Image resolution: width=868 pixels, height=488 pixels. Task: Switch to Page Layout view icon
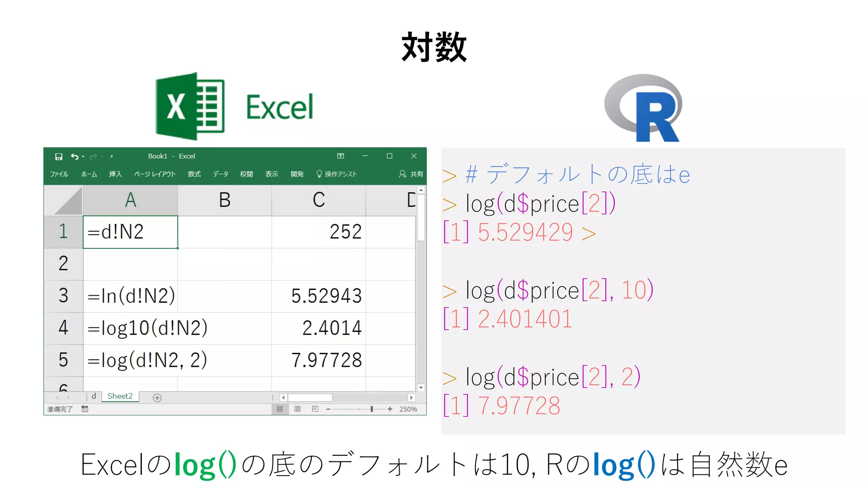click(x=298, y=409)
